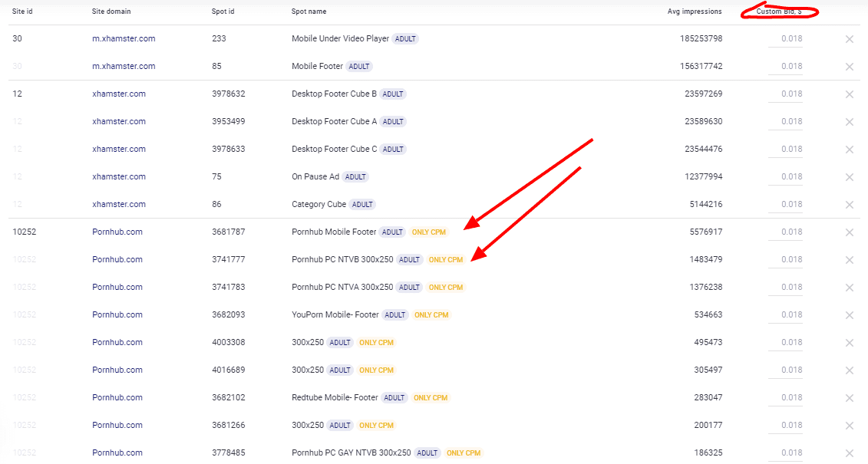This screenshot has width=868, height=464.
Task: Delete the YouPorn Mobile- Footer row
Action: [x=849, y=315]
